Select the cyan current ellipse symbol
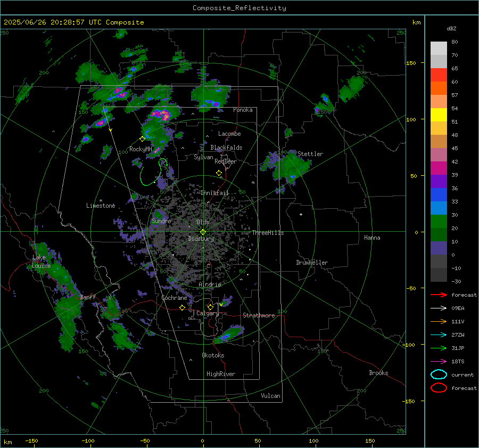 [439, 374]
